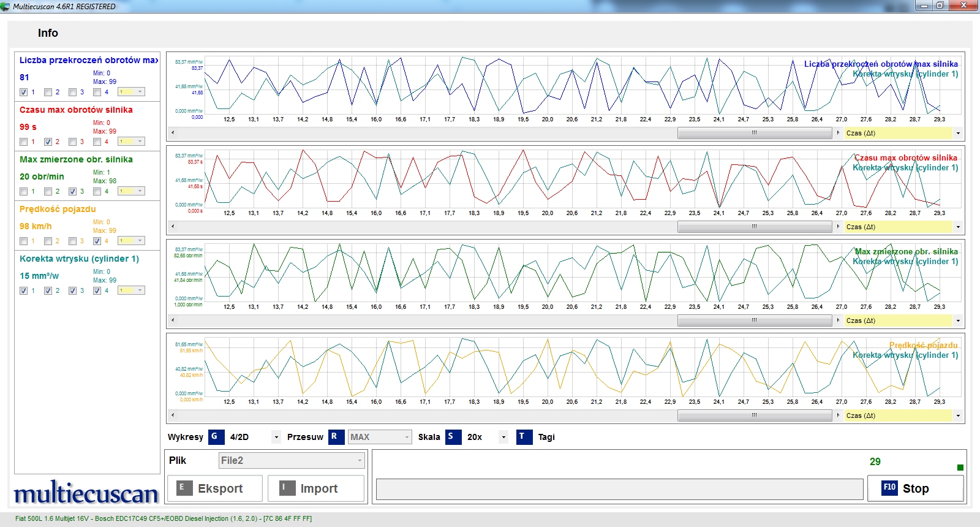Image resolution: width=980 pixels, height=527 pixels.
Task: Click the F10 icon on Stop button
Action: click(889, 488)
